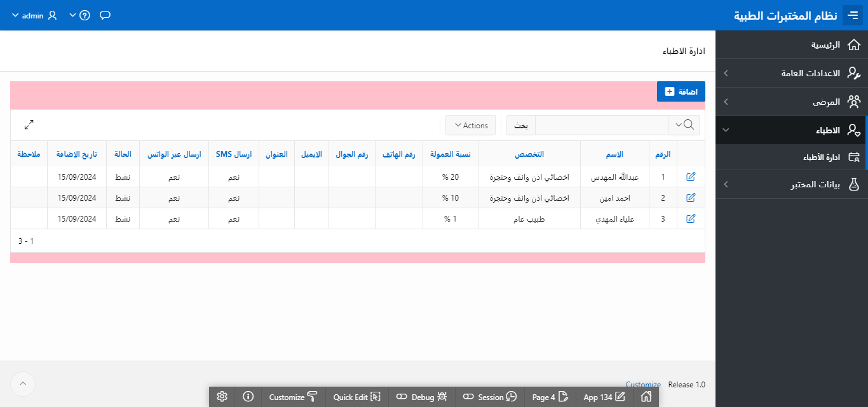868x407 pixels.
Task: Click the بحث search button
Action: tap(521, 125)
